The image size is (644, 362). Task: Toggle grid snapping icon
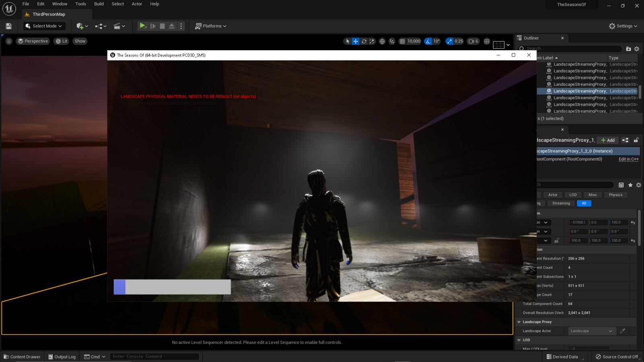tap(402, 41)
